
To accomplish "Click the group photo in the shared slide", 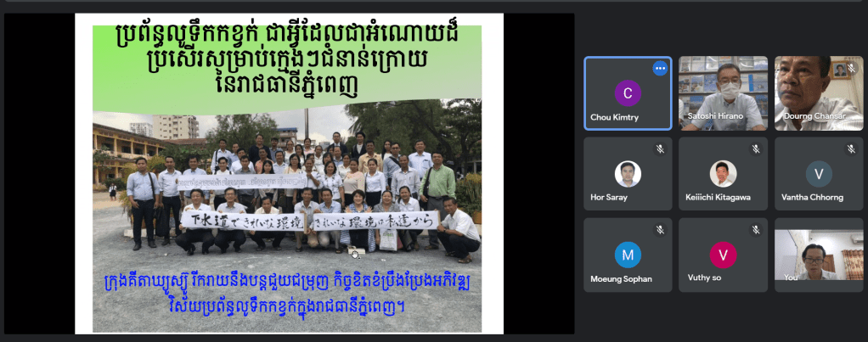I will [286, 178].
